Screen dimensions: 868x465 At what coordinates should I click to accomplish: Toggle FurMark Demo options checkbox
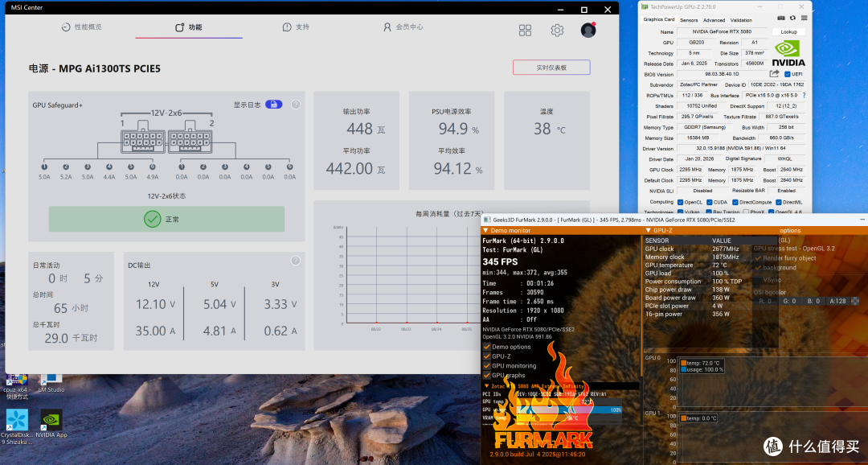pyautogui.click(x=487, y=347)
